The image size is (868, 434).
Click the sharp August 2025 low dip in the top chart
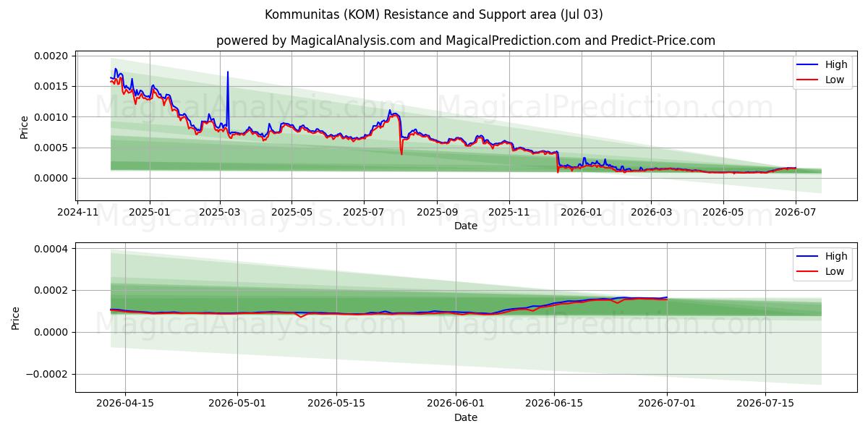point(401,153)
